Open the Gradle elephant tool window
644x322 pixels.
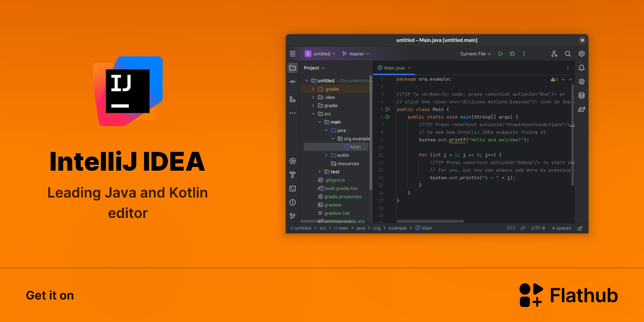point(582,109)
